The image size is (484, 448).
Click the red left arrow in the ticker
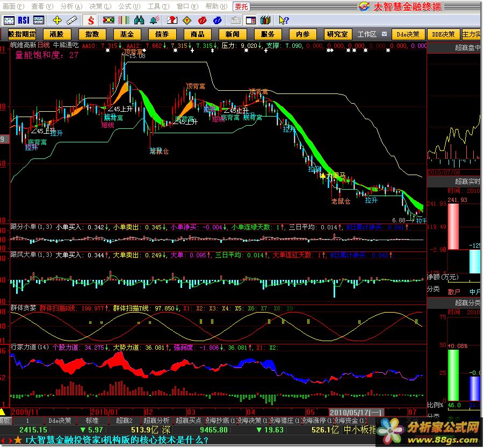3,440
